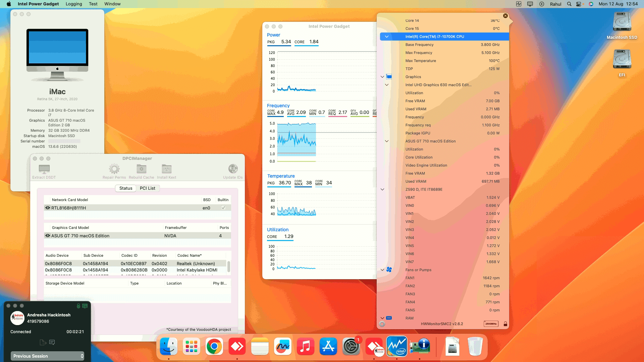This screenshot has width=644, height=362.
Task: Open App Store from the dock
Action: click(328, 346)
